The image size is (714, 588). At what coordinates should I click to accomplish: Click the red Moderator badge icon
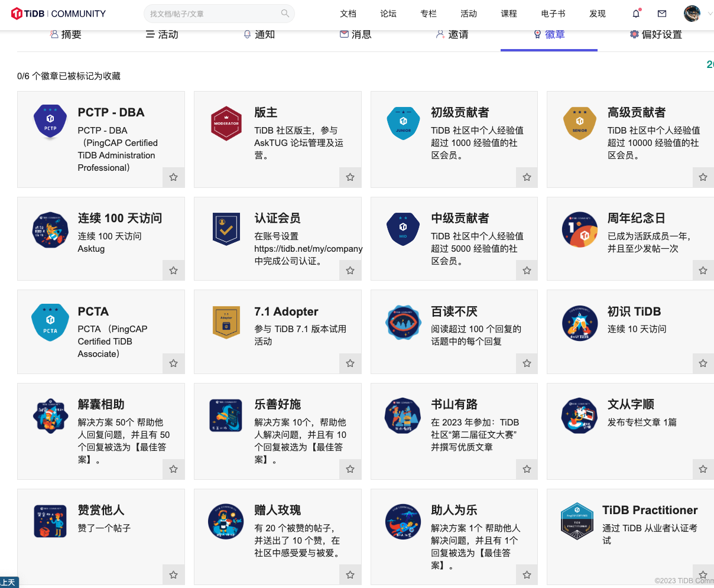pyautogui.click(x=226, y=123)
